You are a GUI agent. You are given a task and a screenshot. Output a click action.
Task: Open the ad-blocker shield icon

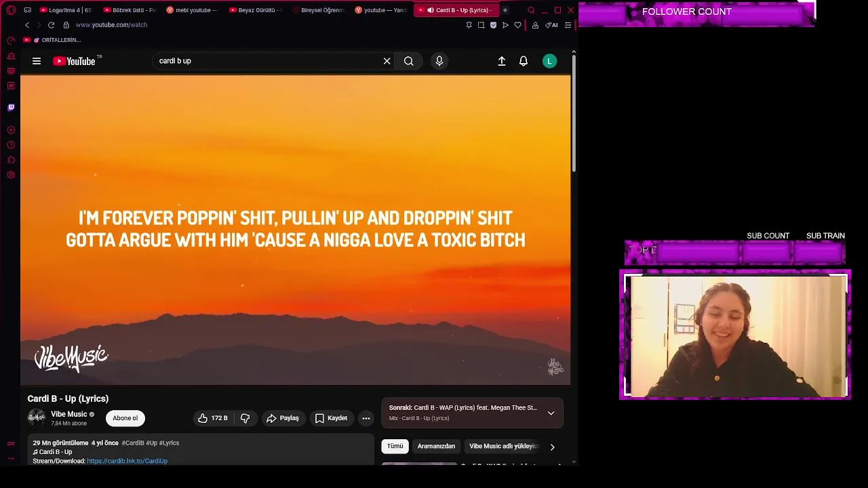tap(493, 25)
